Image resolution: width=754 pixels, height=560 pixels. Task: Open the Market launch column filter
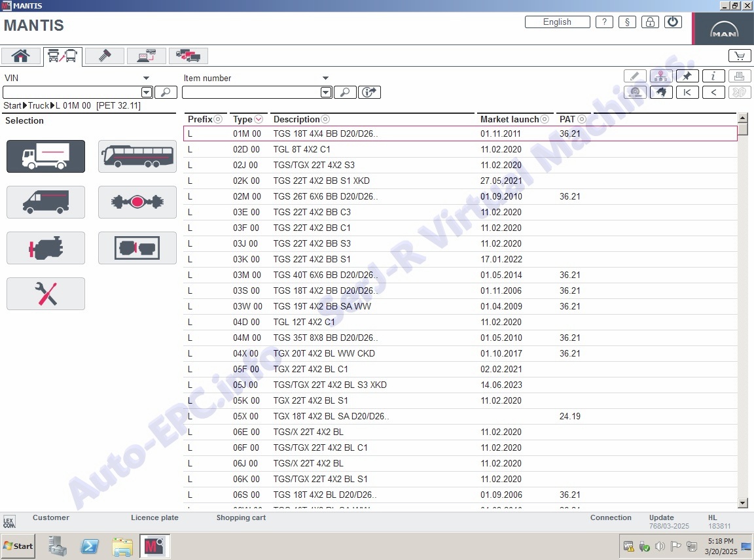point(545,119)
